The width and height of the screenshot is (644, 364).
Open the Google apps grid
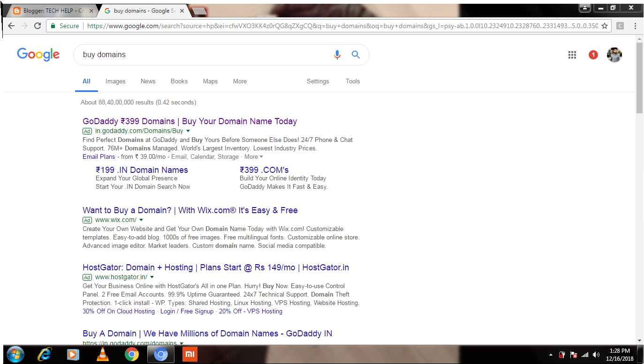pos(572,55)
